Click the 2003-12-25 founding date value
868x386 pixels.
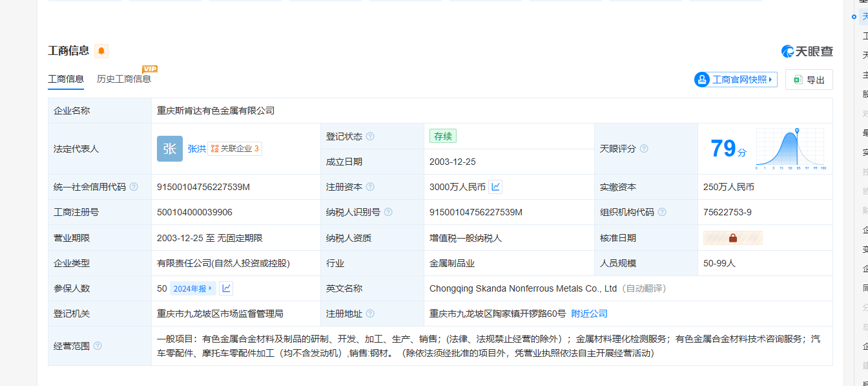tap(453, 162)
